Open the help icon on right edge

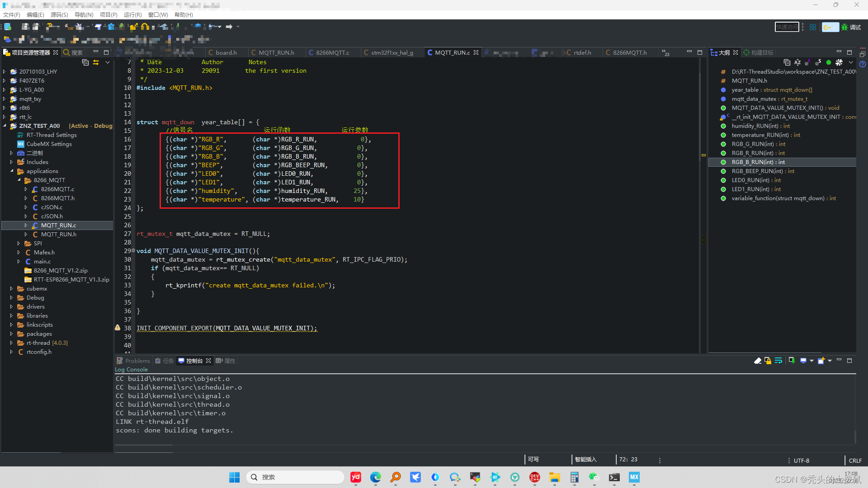pos(862,64)
